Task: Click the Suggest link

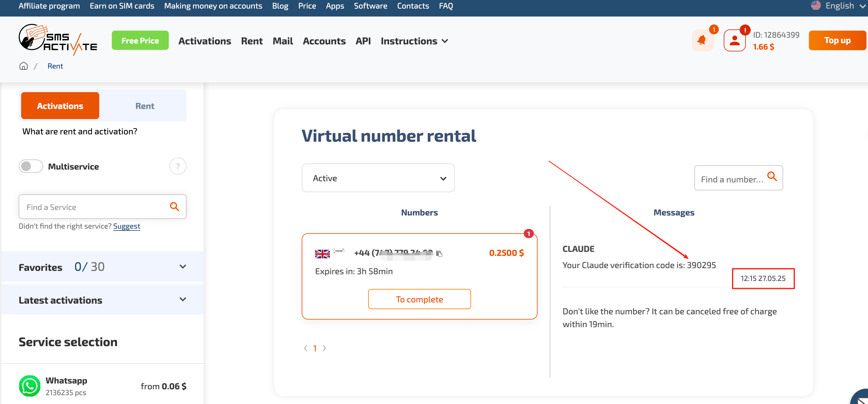Action: point(126,226)
